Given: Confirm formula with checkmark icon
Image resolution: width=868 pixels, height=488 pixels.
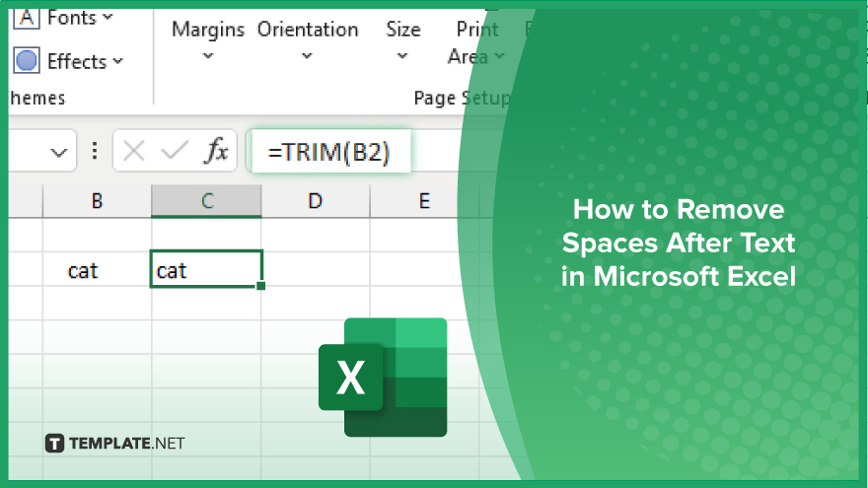Looking at the screenshot, I should [x=175, y=151].
